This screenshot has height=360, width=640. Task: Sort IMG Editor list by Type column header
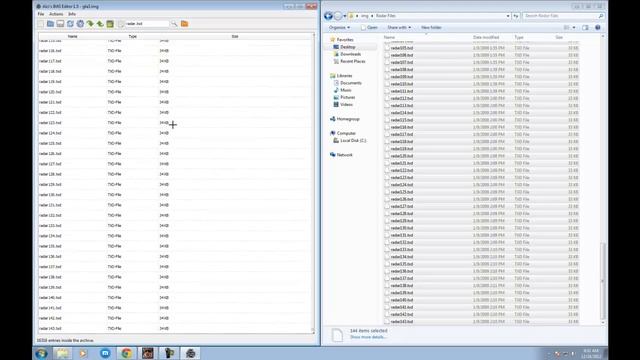(133, 36)
